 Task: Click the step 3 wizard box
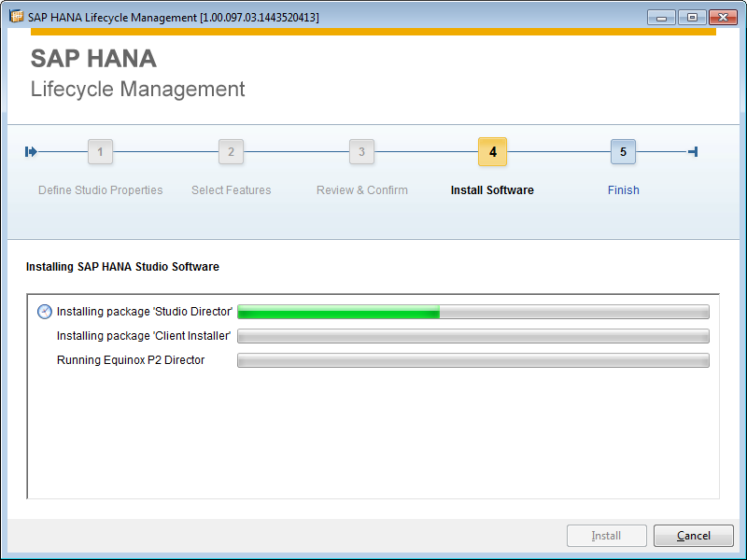coord(361,152)
